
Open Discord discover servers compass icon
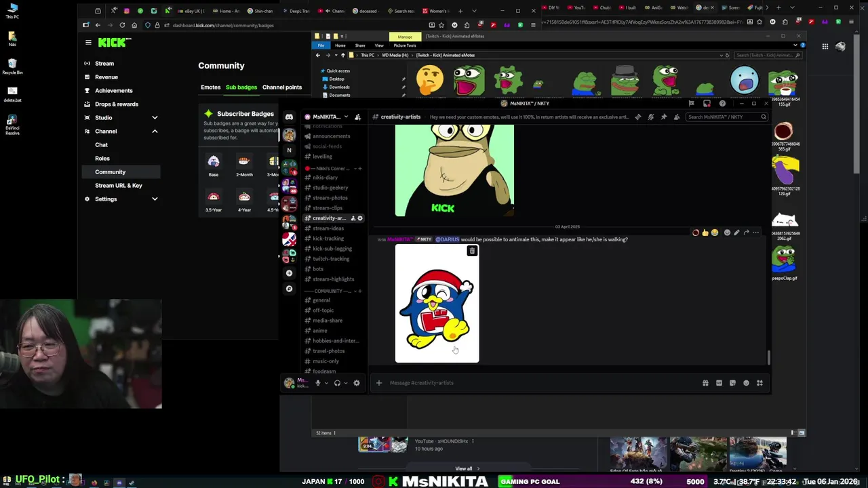(x=289, y=289)
